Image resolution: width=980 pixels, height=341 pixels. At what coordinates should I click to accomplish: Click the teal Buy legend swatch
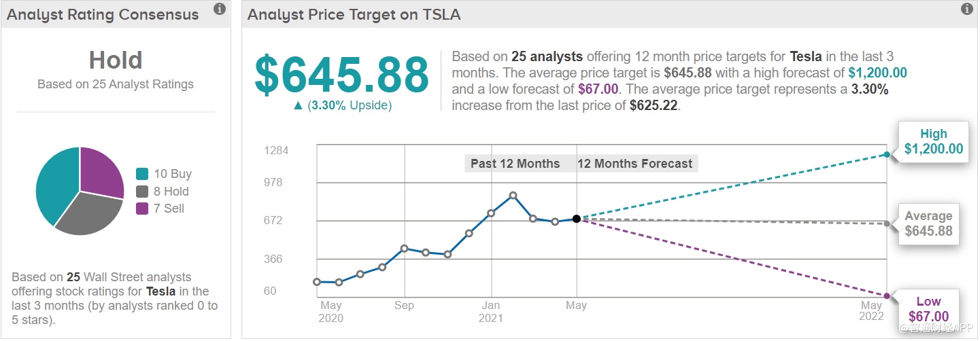(142, 175)
